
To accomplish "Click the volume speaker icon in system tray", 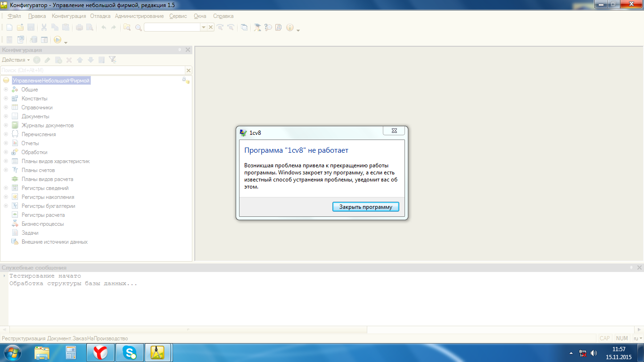I will click(x=594, y=353).
